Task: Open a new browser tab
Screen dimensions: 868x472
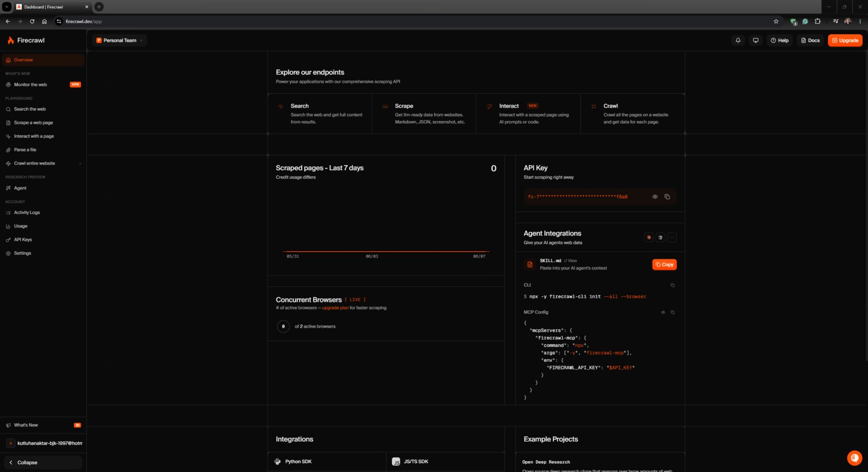Action: tap(99, 7)
